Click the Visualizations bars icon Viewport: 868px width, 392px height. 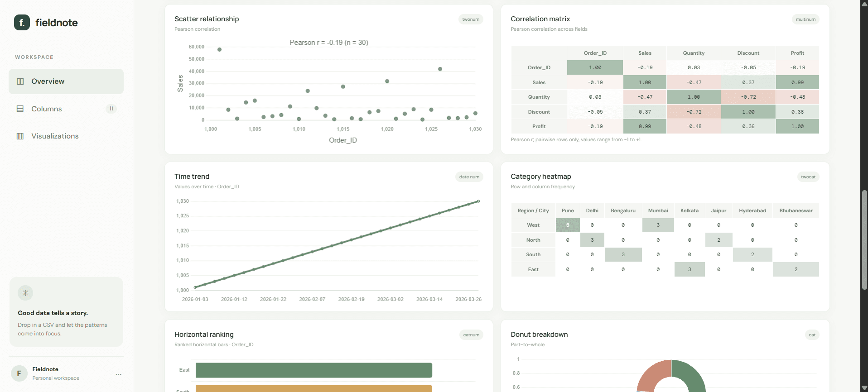[20, 136]
